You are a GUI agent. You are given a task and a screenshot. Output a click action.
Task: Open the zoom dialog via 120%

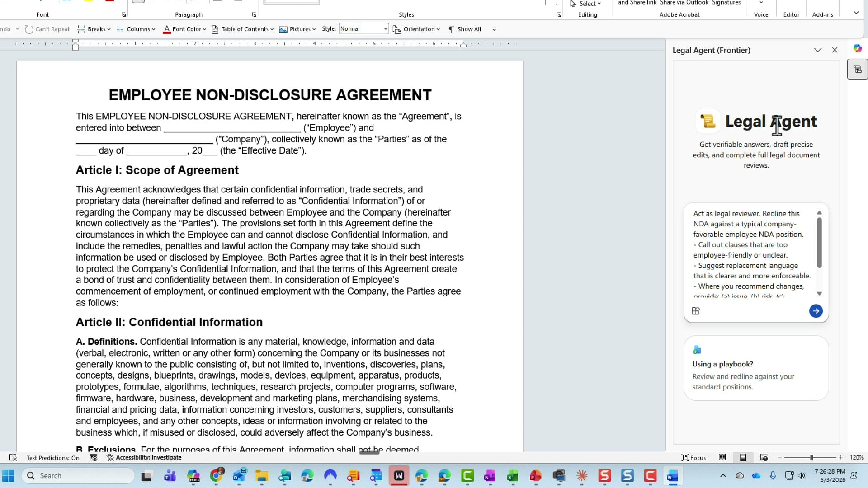(857, 458)
